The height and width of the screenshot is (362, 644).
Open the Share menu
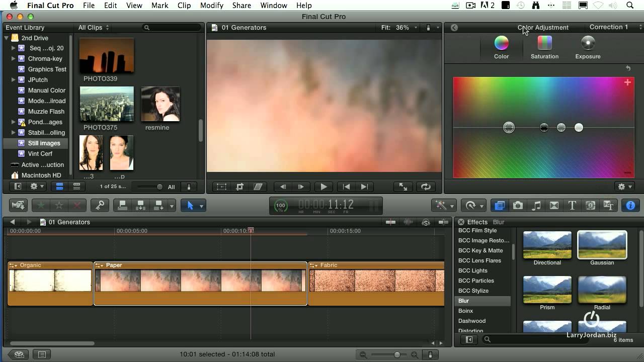(242, 6)
